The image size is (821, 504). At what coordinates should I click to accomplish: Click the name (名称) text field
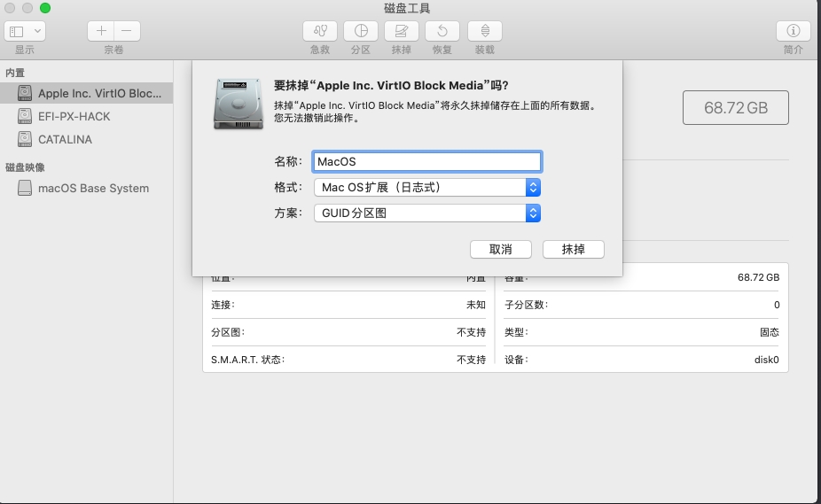coord(426,161)
